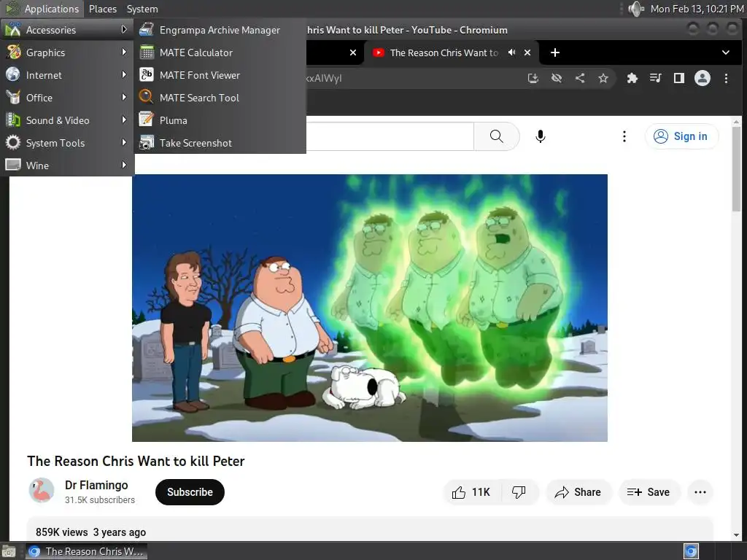Expand Sound & Video submenu
This screenshot has width=747, height=560.
[67, 120]
